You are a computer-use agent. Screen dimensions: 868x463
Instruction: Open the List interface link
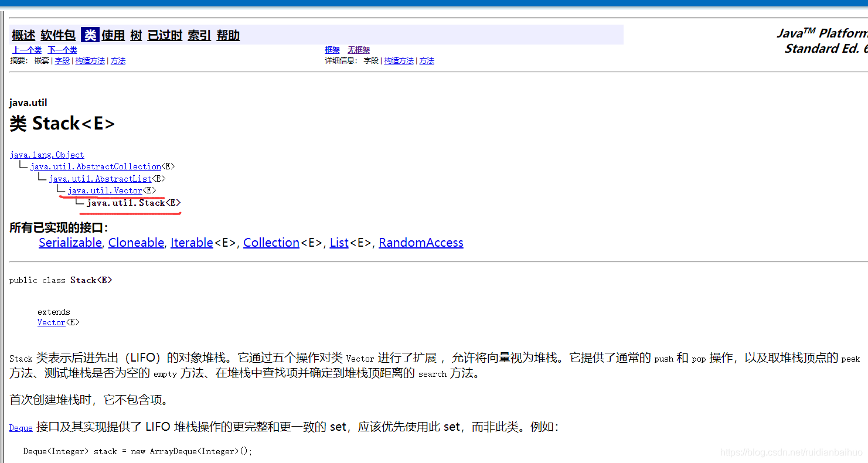[x=339, y=243]
